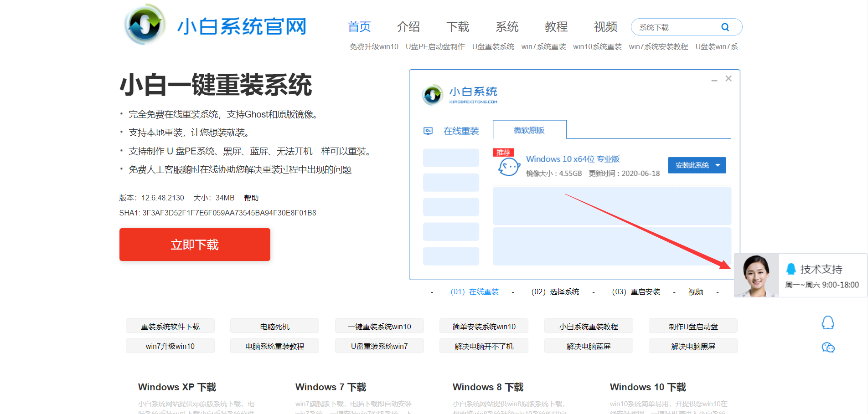Switch to the 微软原版 tab
The width and height of the screenshot is (868, 414).
tap(530, 130)
